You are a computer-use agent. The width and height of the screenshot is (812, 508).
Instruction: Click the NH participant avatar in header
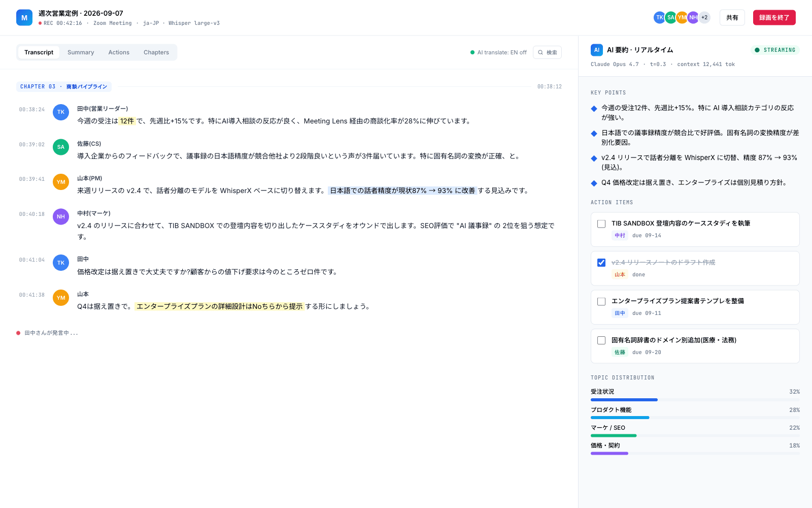pos(693,17)
